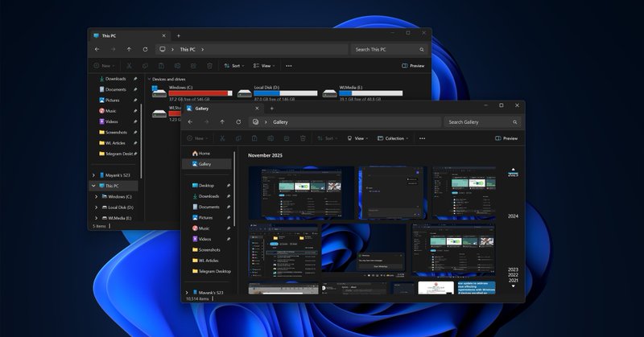The image size is (644, 337).
Task: Open first November 2025 gallery thumbnail
Action: coord(301,192)
